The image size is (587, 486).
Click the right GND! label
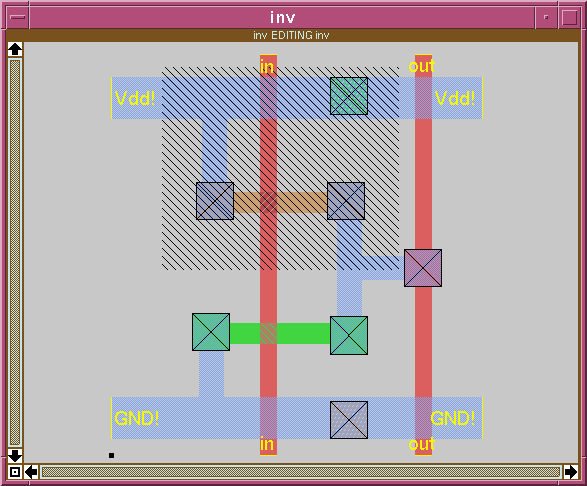click(x=453, y=418)
